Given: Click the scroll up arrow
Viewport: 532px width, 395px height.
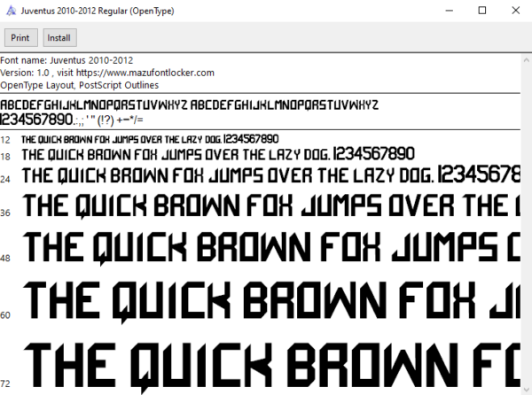Looking at the screenshot, I should click(x=526, y=60).
